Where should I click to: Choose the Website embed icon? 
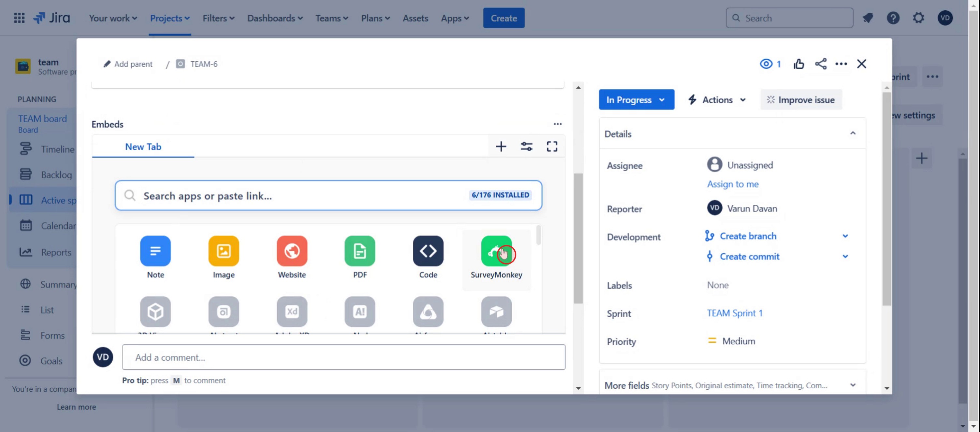pyautogui.click(x=292, y=251)
